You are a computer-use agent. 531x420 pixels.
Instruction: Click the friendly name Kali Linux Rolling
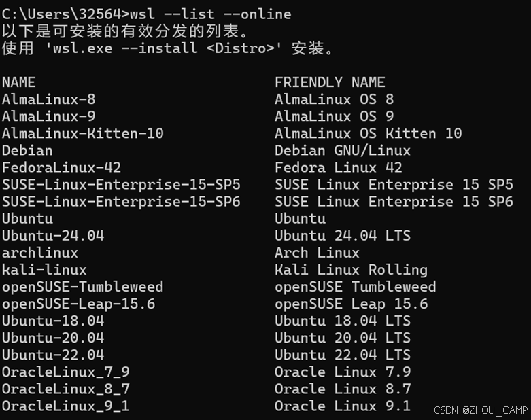351,270
